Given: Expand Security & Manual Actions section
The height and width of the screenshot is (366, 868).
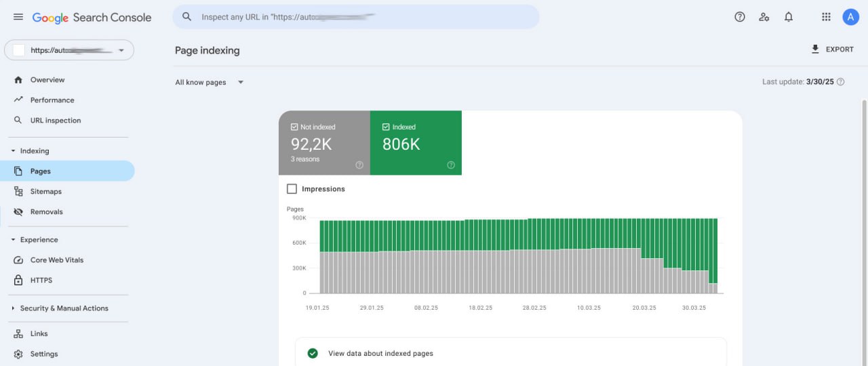Looking at the screenshot, I should point(64,308).
